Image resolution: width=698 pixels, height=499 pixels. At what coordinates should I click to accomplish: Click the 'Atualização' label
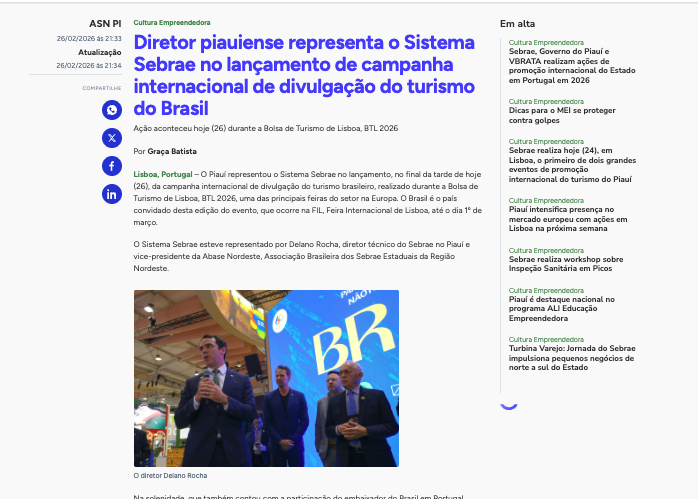tap(100, 53)
